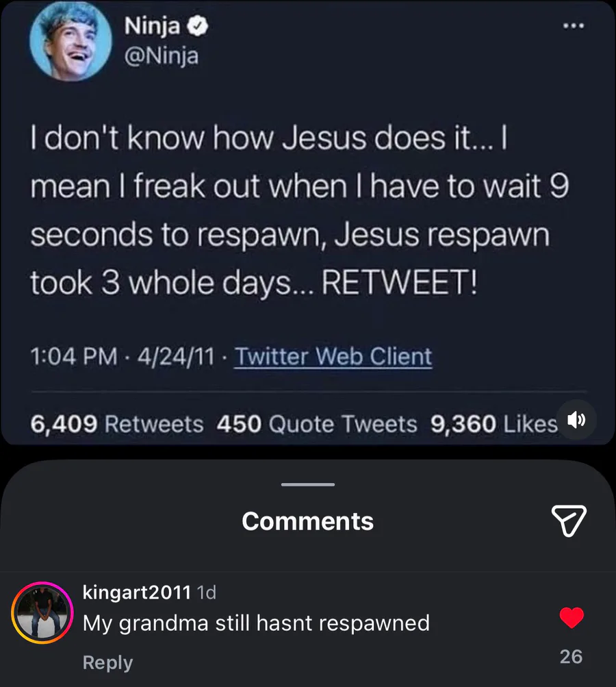Click the @Ninja handle
616x687 pixels.
(161, 55)
